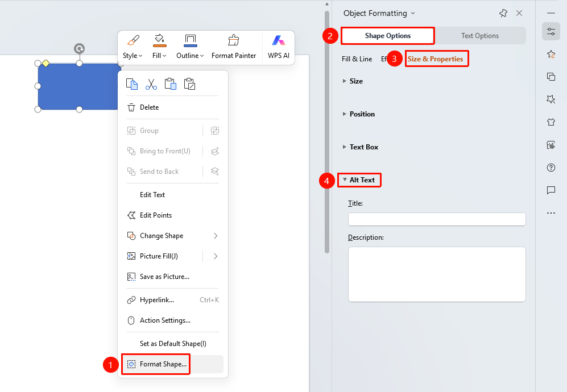
Task: Select the Size & Properties subtab
Action: pos(436,59)
